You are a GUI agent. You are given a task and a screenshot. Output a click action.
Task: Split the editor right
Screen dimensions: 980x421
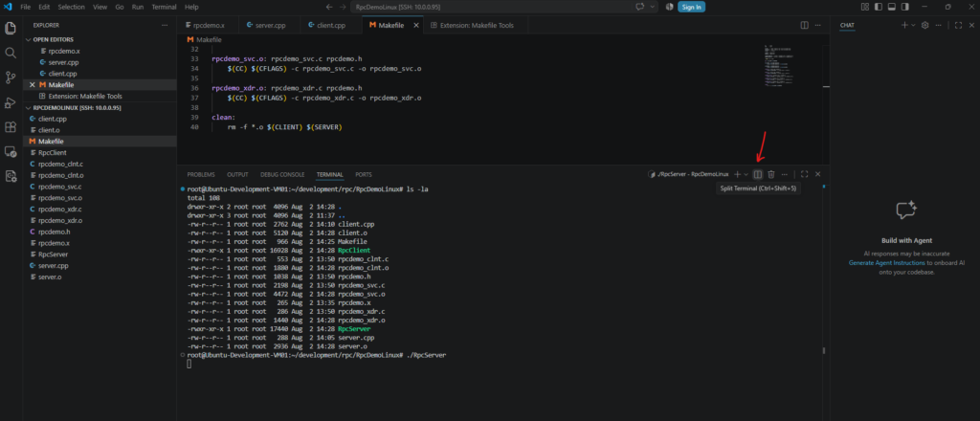click(x=805, y=25)
